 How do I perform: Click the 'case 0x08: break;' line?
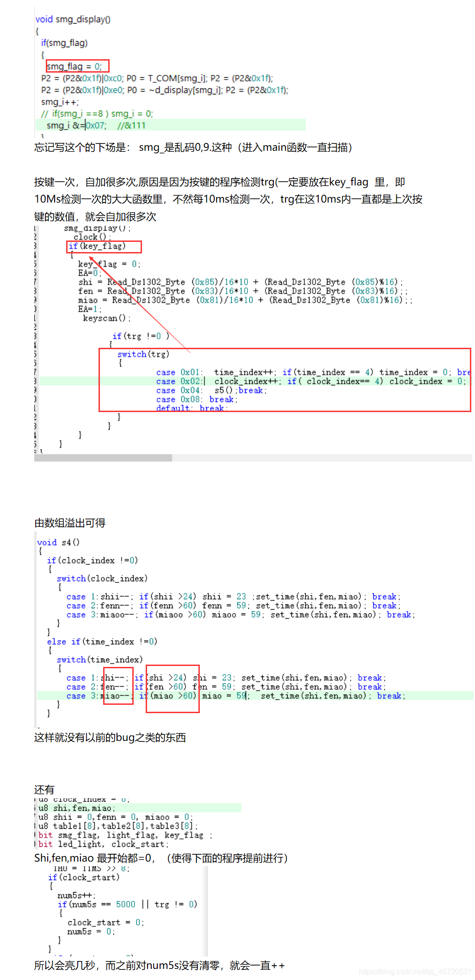click(197, 399)
